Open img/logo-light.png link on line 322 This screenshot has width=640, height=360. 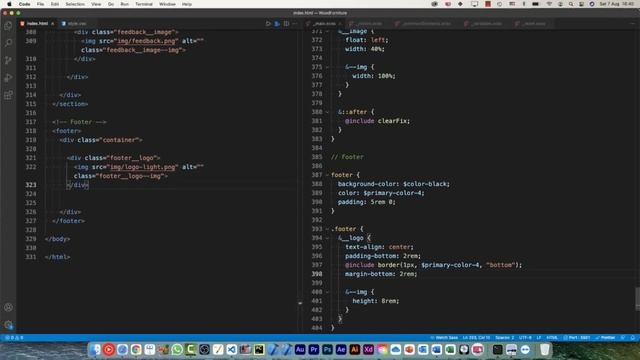143,167
